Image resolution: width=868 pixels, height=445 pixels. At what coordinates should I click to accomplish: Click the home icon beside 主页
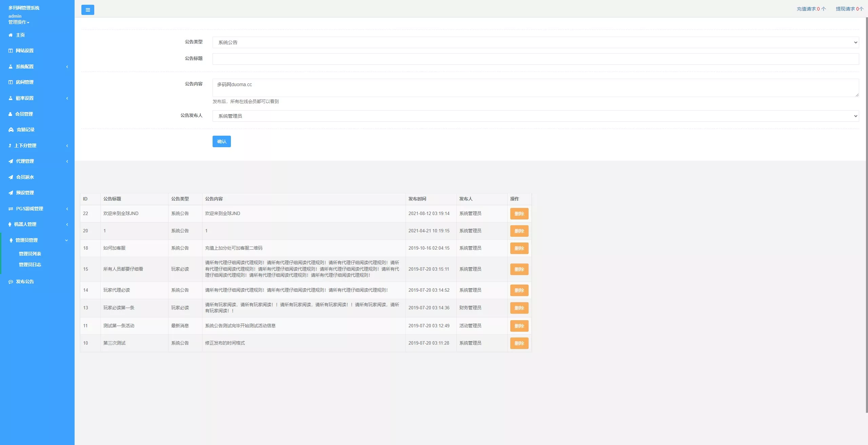(x=11, y=35)
